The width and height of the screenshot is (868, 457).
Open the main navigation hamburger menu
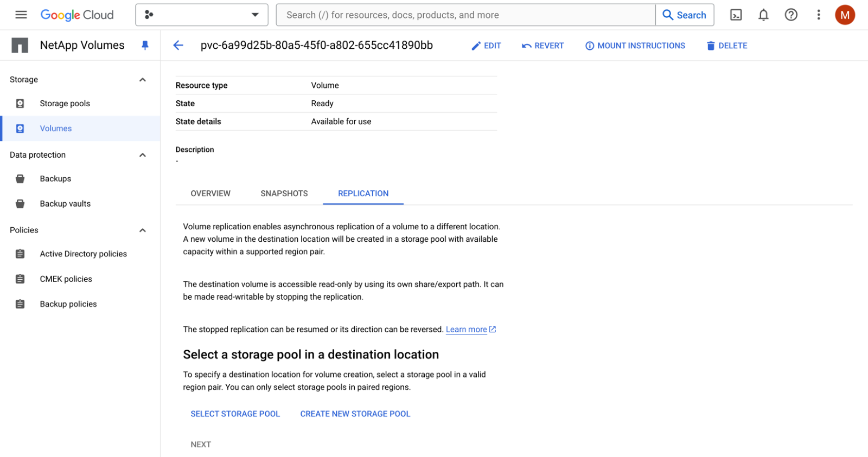pyautogui.click(x=21, y=15)
